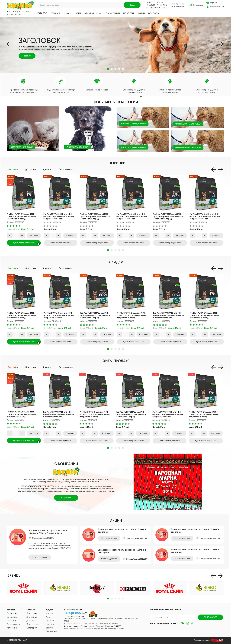Open the Корзина cart icon
Viewport: 231px width, 644px height.
coord(208,3)
